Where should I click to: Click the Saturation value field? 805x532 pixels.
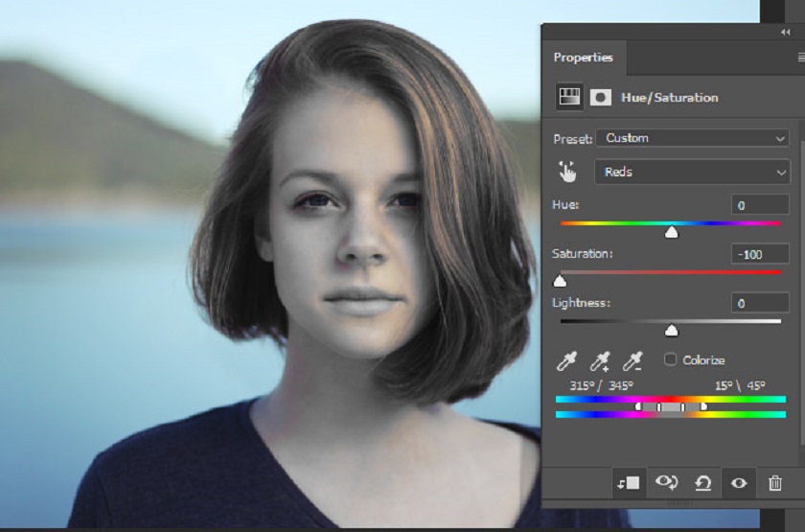[x=760, y=254]
